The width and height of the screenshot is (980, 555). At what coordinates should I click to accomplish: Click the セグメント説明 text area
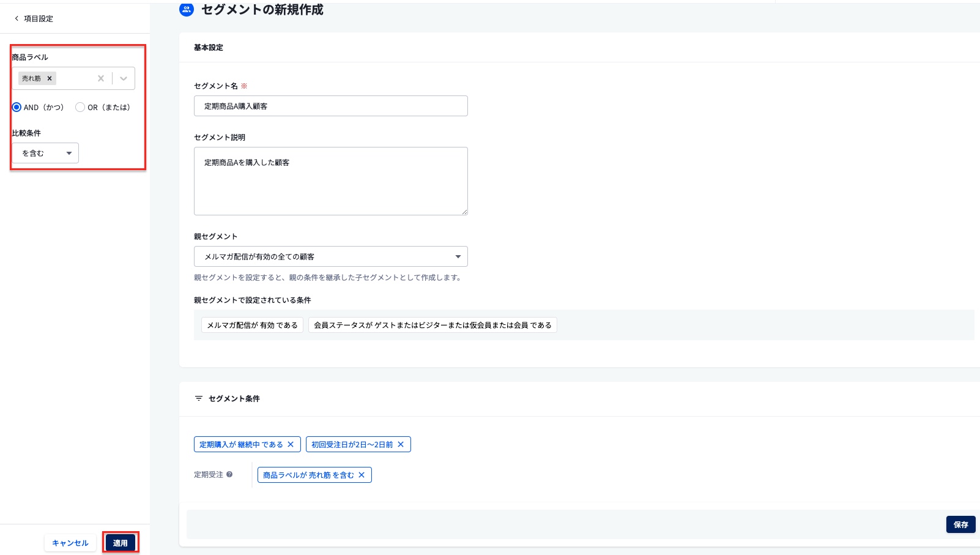click(x=330, y=181)
